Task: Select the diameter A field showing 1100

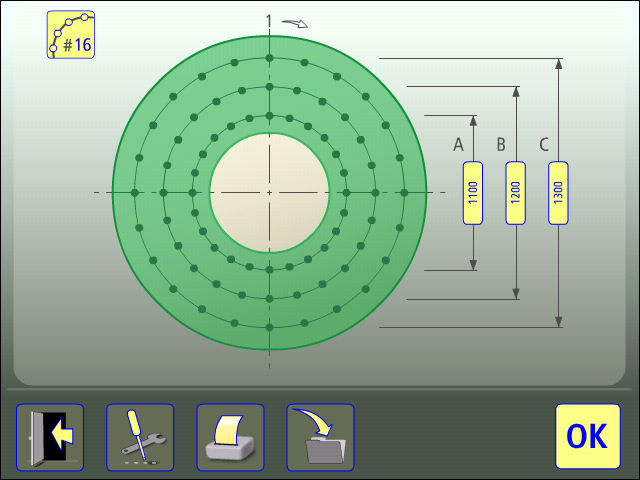Action: tap(473, 192)
